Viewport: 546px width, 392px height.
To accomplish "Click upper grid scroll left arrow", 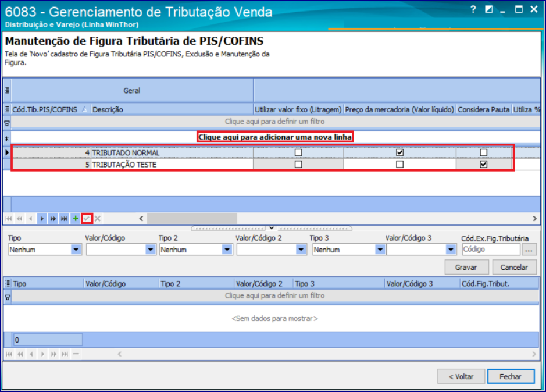I will (141, 219).
